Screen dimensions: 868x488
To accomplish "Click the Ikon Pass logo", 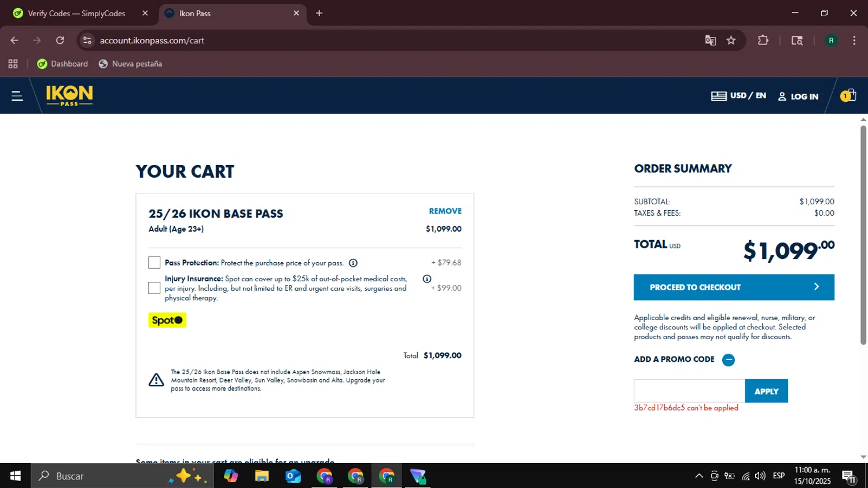I will pyautogui.click(x=69, y=96).
